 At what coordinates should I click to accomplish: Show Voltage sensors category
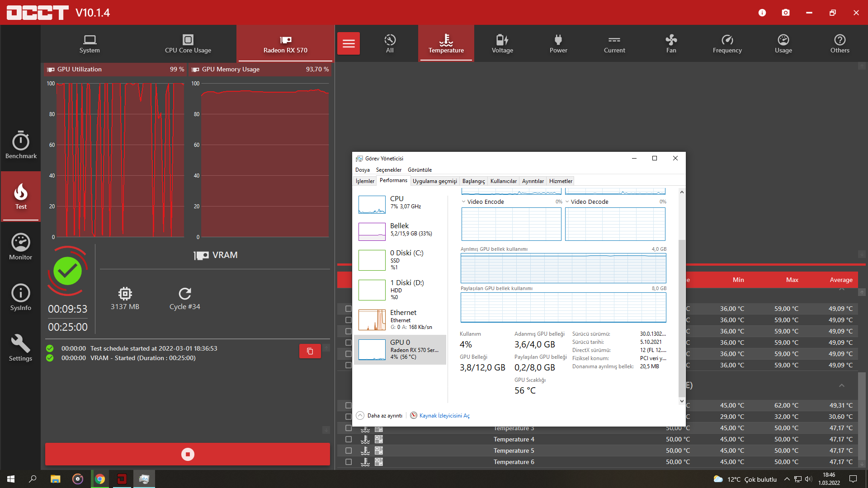502,43
